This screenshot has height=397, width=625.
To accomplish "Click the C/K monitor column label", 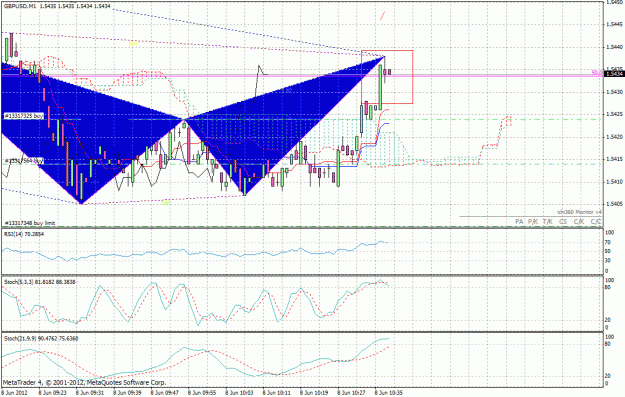I will point(579,222).
